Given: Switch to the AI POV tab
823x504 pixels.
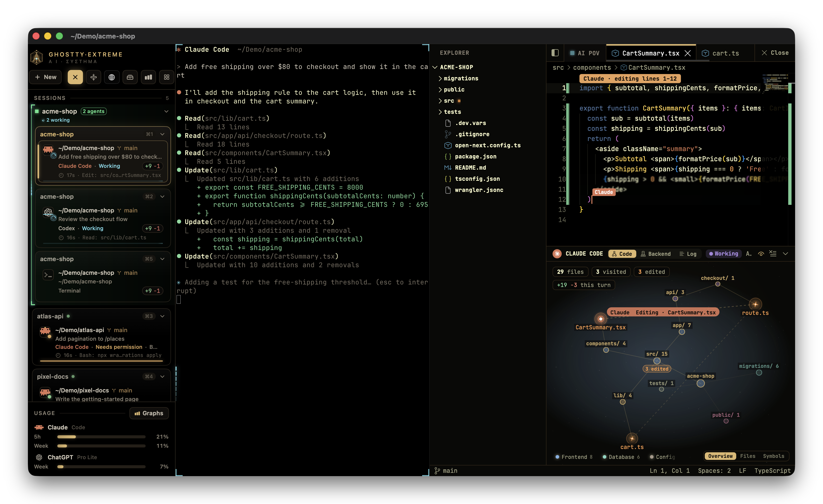Looking at the screenshot, I should (585, 53).
